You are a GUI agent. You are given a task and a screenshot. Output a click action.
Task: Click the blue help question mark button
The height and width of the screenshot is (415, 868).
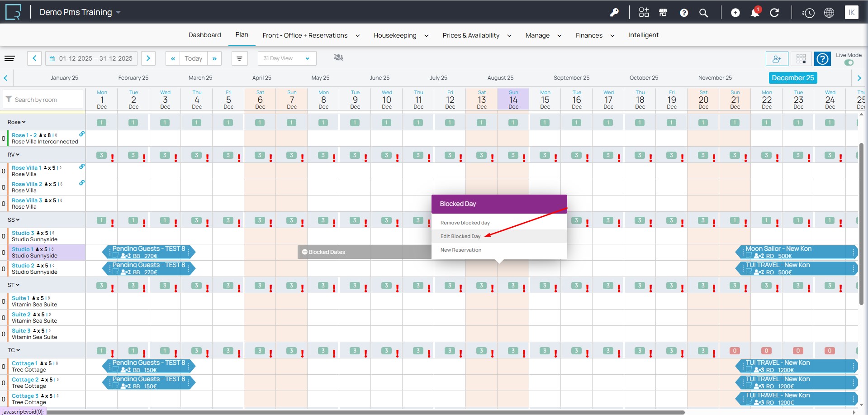click(x=823, y=59)
